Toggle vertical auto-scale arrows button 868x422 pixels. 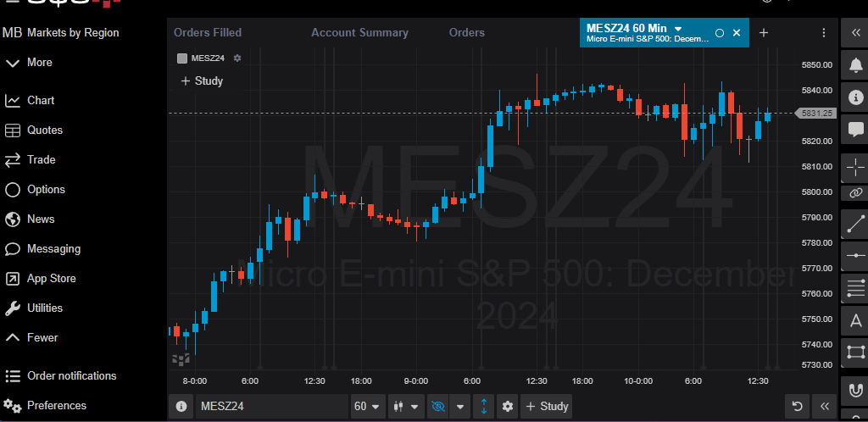(x=484, y=407)
